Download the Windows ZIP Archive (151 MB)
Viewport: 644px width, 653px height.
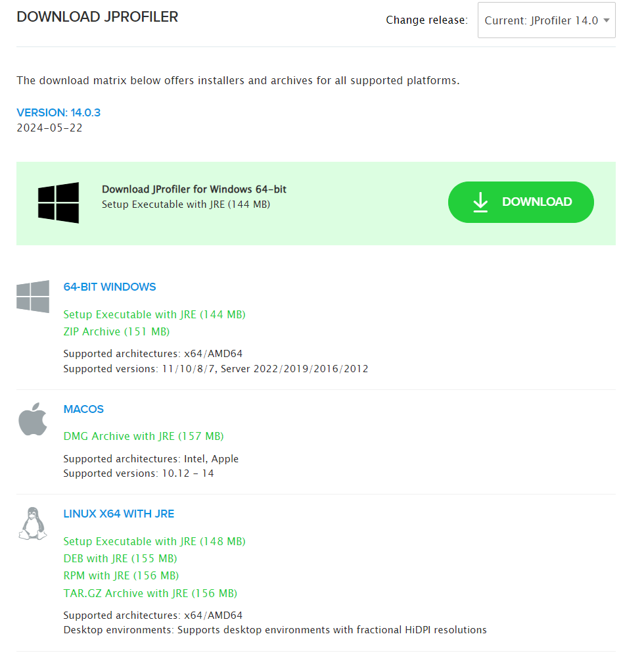(x=116, y=331)
